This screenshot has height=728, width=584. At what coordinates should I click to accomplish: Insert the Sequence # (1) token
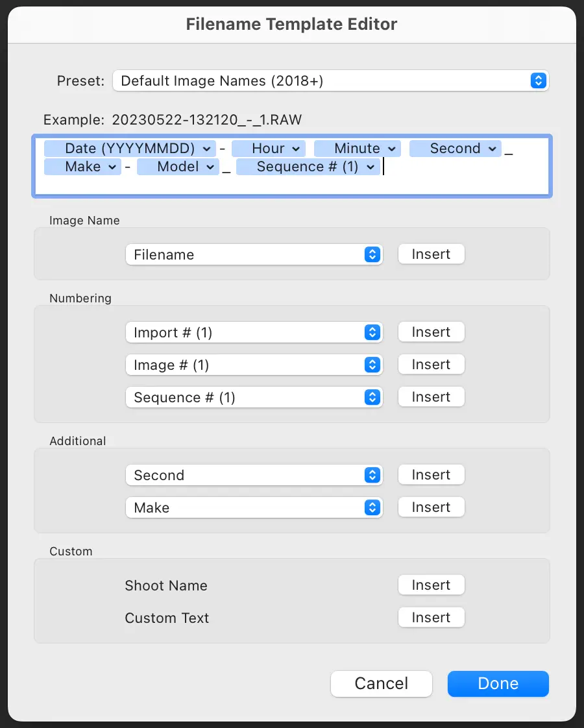tap(431, 396)
